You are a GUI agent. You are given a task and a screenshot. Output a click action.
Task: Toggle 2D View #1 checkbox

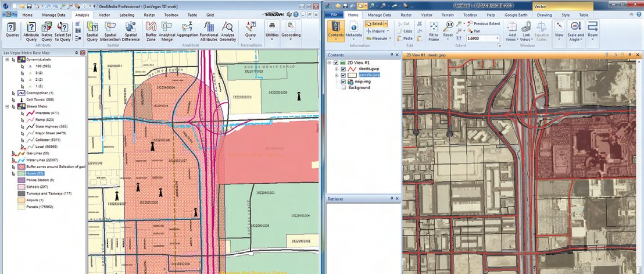pos(336,63)
